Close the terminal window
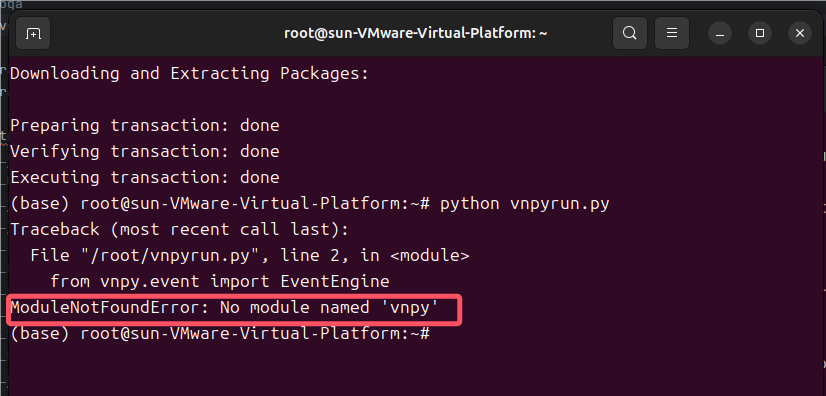 point(800,34)
